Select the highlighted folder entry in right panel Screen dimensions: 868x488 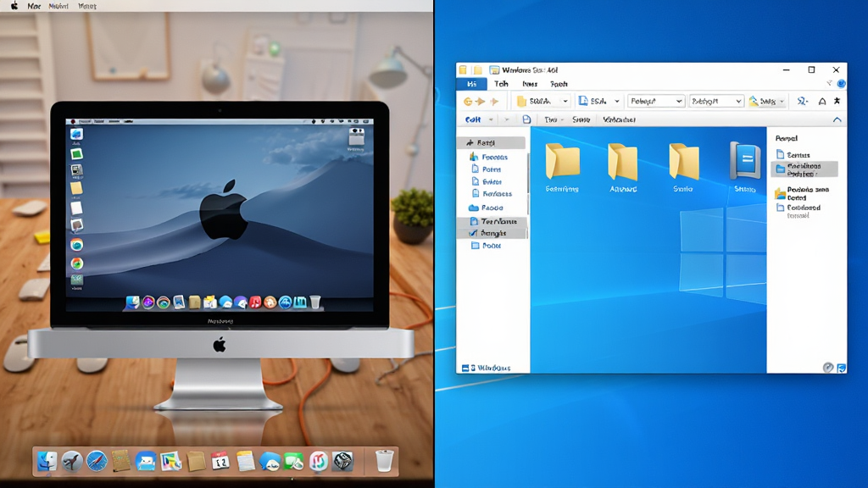coord(804,169)
